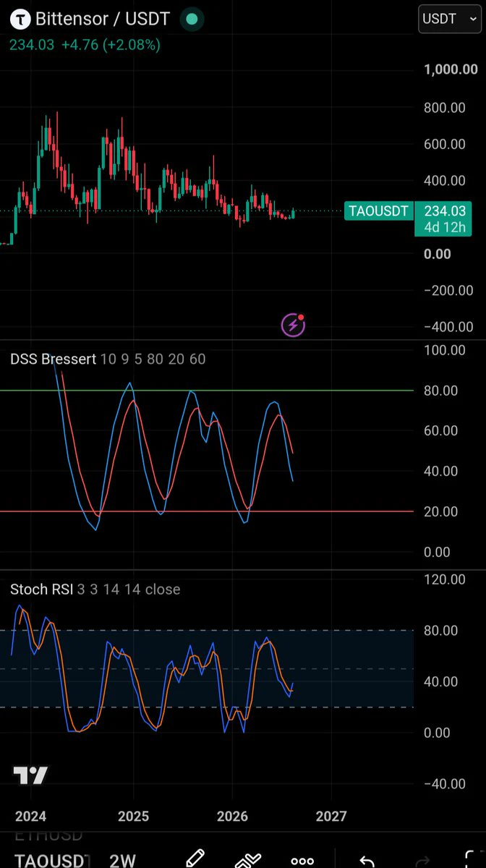Tap the −40.00 Stoch RSI scale label

tap(447, 783)
